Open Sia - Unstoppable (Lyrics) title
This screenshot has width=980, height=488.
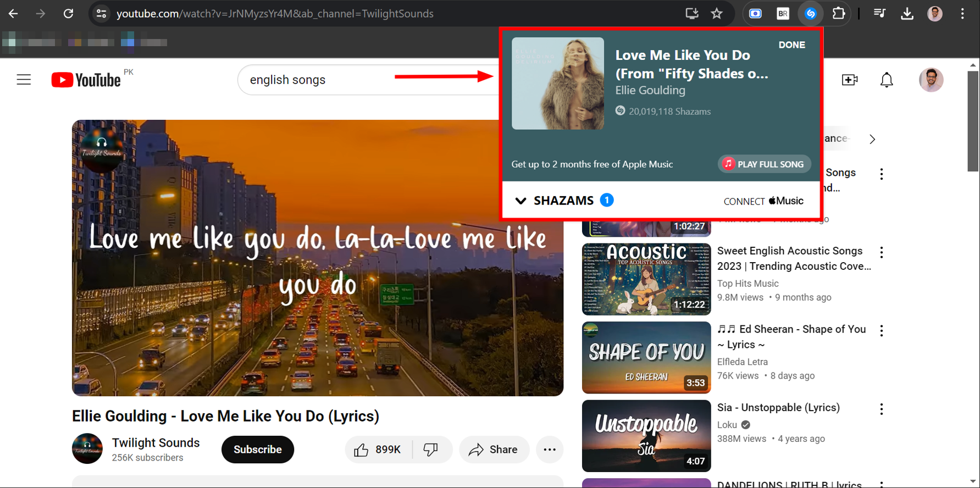click(x=778, y=408)
